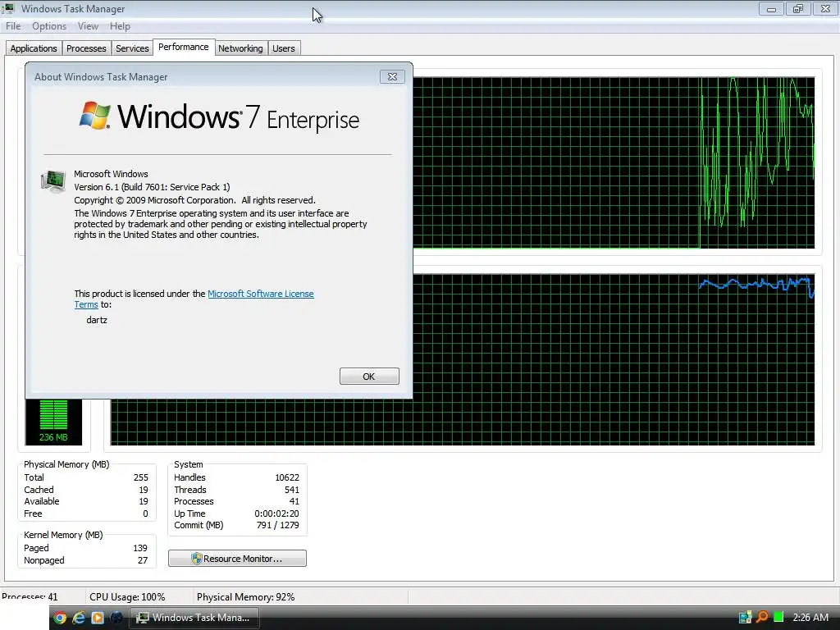Viewport: 840px width, 630px height.
Task: Click the Available memory row
Action: tap(85, 501)
